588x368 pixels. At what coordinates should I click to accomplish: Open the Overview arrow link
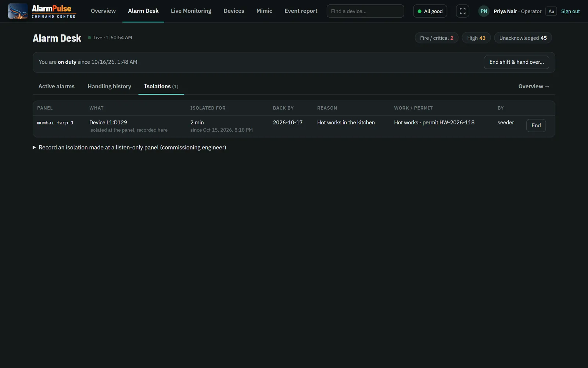pos(534,86)
